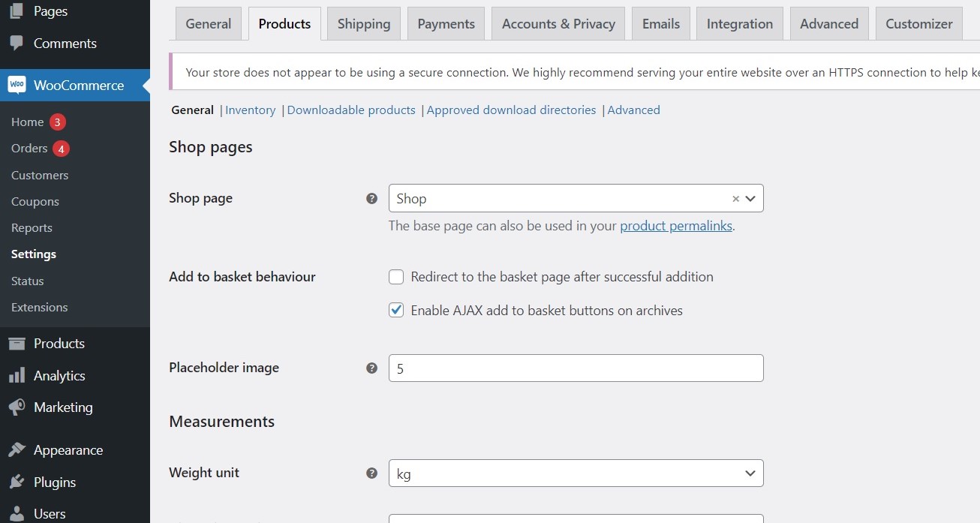Open the Customizer tab
The width and height of the screenshot is (980, 523).
pos(919,24)
